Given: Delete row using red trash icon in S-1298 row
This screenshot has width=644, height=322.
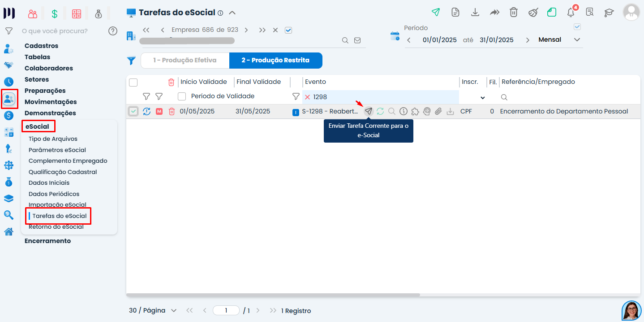Looking at the screenshot, I should (x=172, y=111).
